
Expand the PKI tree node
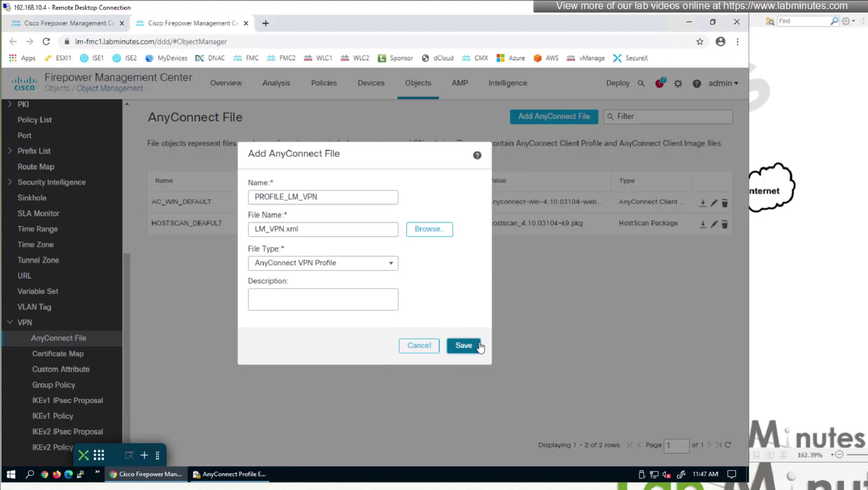click(10, 104)
